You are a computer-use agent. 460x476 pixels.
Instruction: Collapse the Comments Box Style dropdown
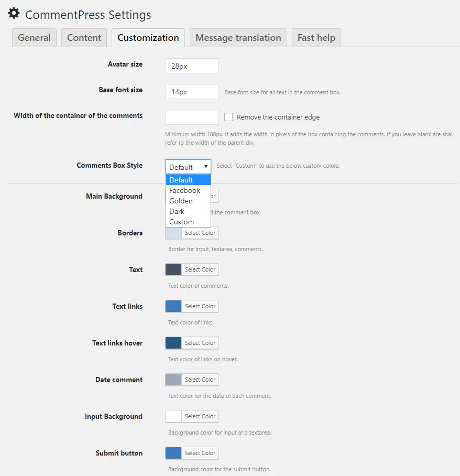188,167
